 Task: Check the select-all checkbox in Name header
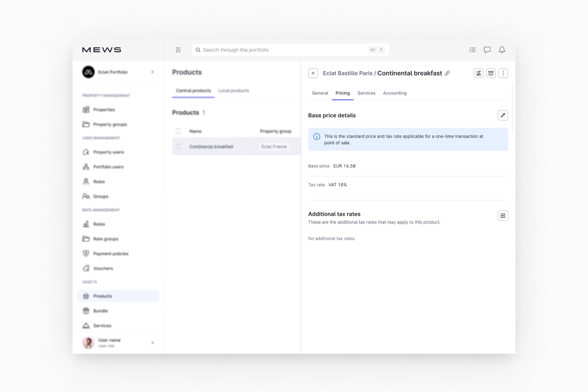click(178, 131)
